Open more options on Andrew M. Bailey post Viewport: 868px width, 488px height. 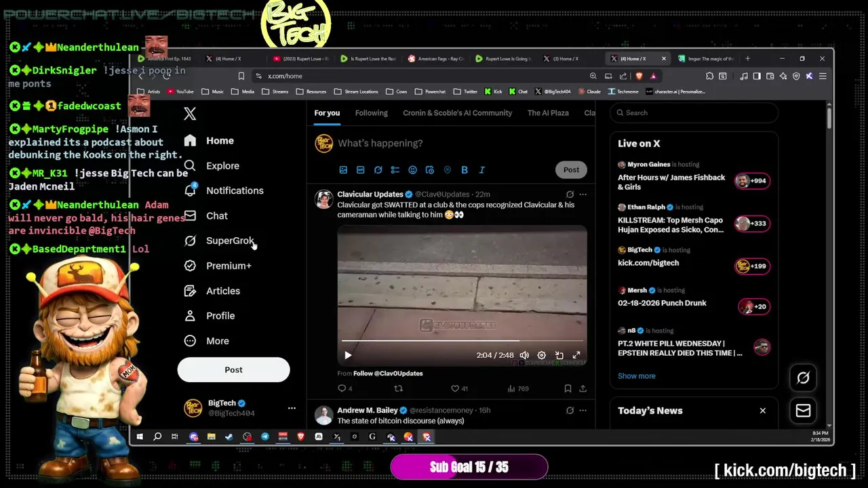click(583, 410)
